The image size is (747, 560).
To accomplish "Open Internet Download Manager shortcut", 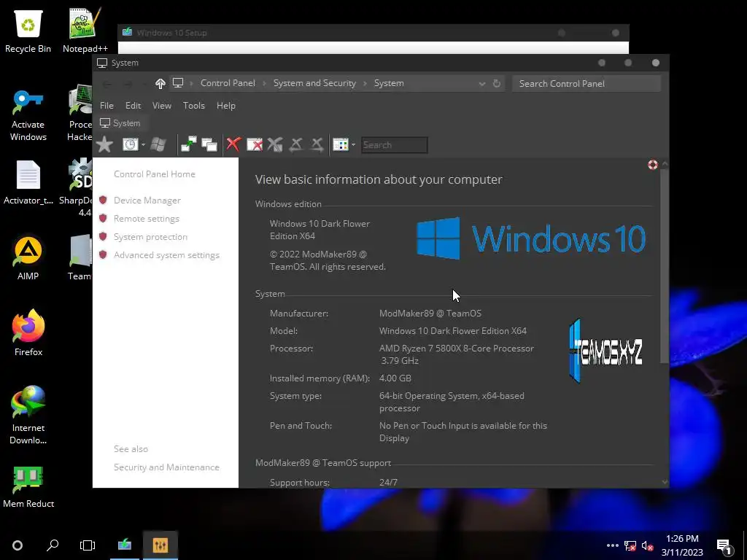I will (x=28, y=415).
